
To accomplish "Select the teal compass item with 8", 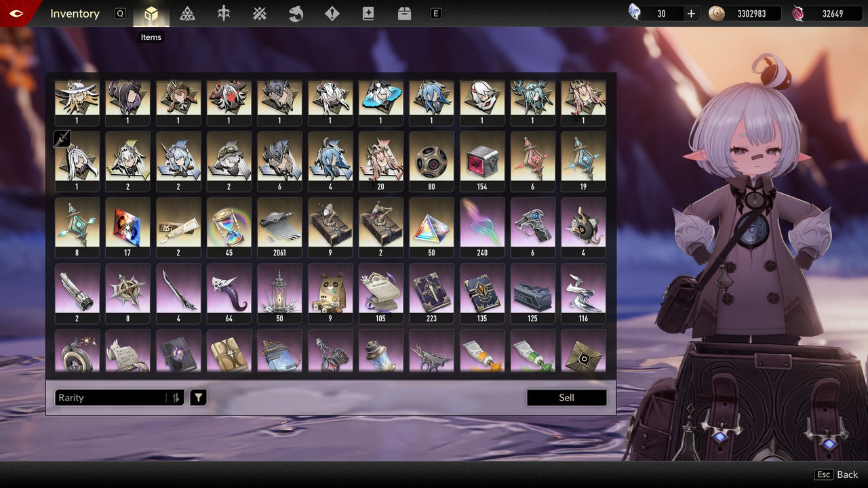I will point(77,227).
